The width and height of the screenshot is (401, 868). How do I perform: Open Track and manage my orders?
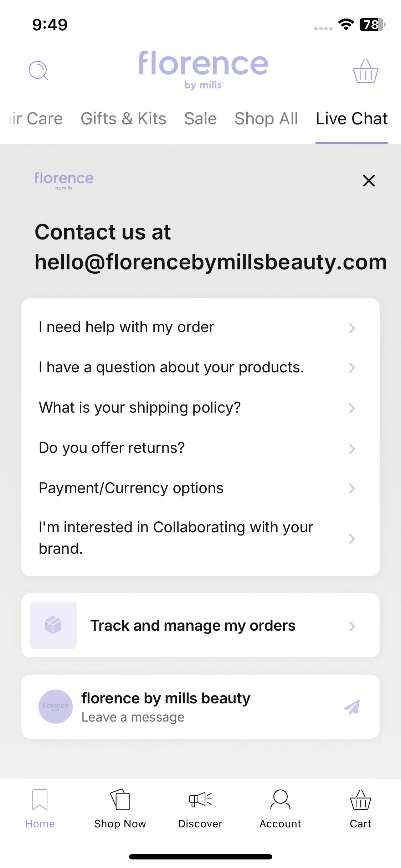200,625
